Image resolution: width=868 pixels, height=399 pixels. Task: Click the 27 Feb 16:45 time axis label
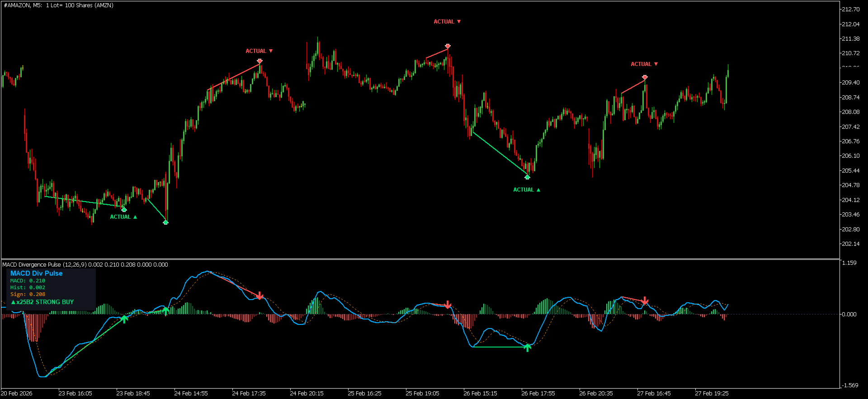click(654, 394)
